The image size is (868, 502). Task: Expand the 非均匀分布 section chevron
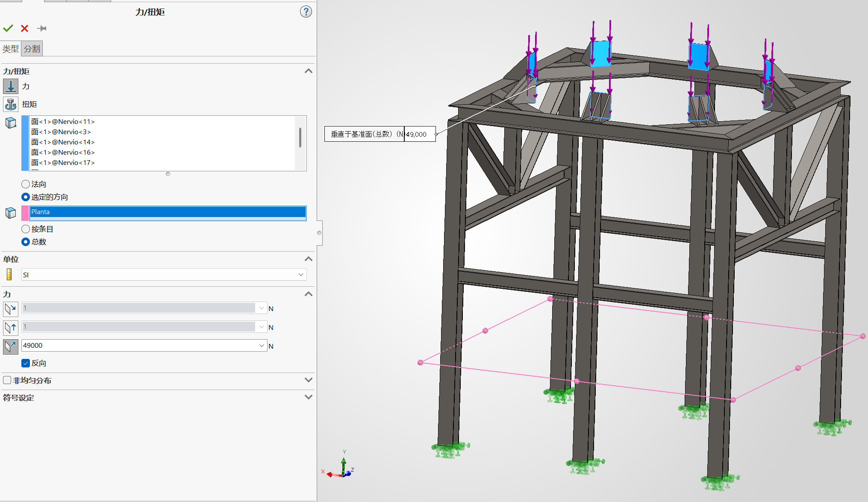(309, 380)
